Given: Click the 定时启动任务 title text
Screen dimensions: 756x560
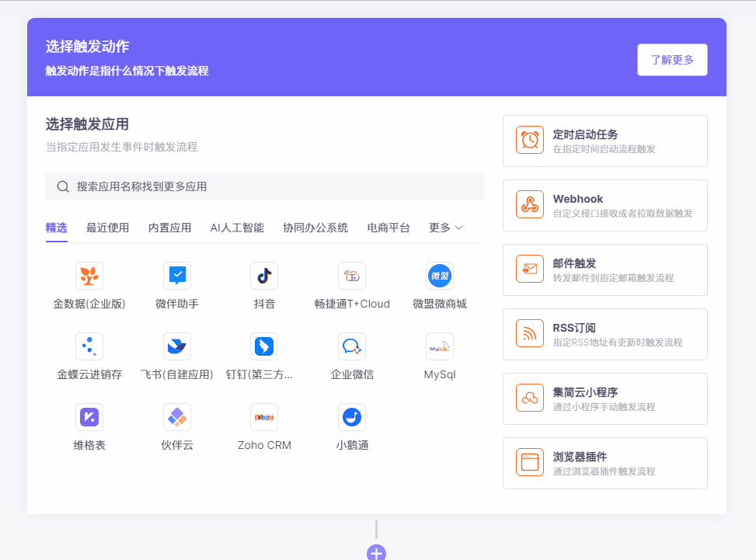Looking at the screenshot, I should point(585,134).
